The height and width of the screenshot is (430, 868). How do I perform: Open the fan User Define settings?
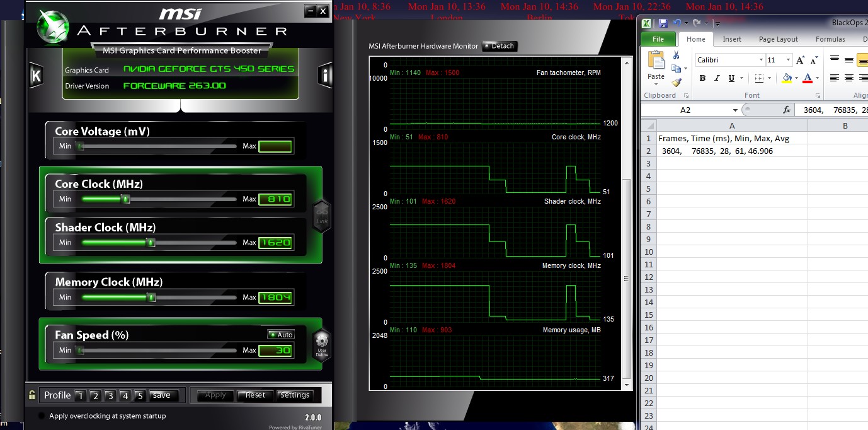321,345
